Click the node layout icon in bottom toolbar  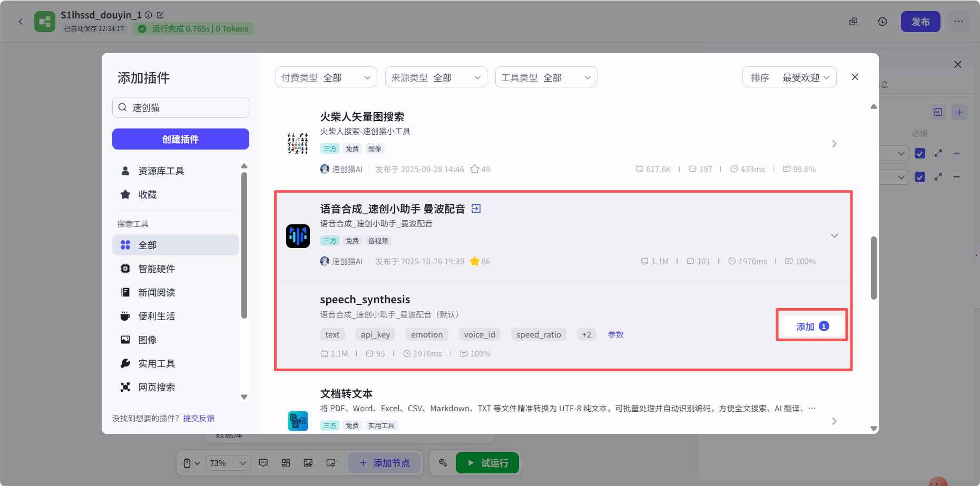pyautogui.click(x=286, y=462)
